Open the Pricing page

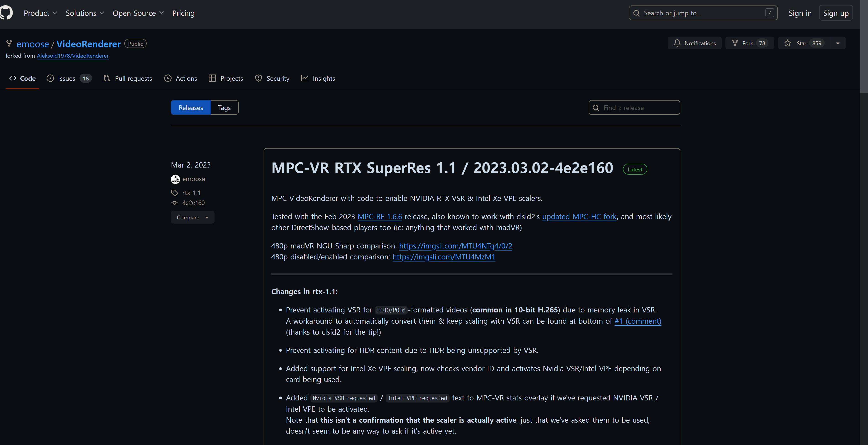point(183,13)
